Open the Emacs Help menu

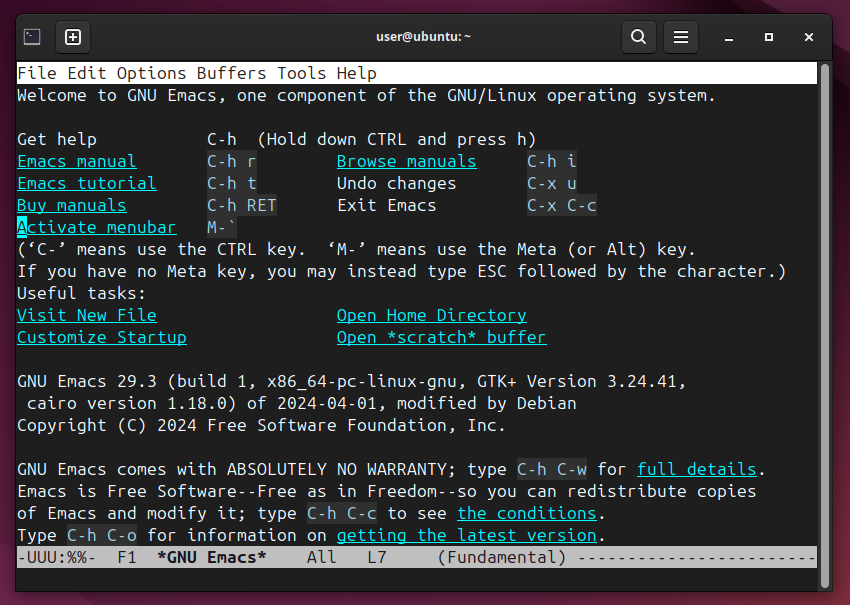coord(356,73)
